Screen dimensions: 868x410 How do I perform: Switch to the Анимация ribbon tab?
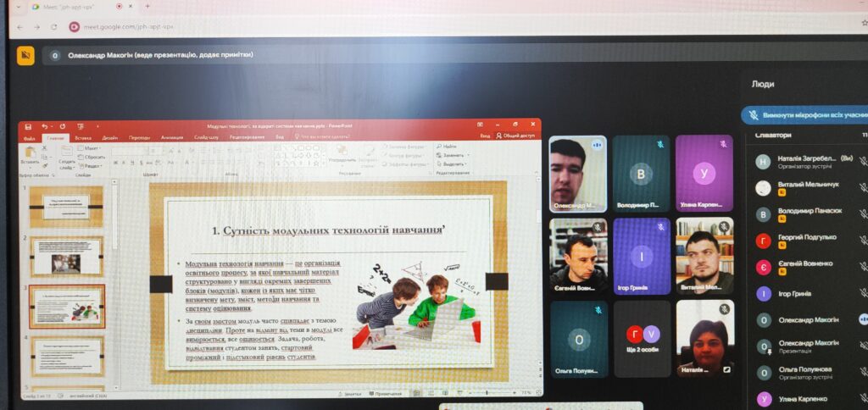(171, 136)
